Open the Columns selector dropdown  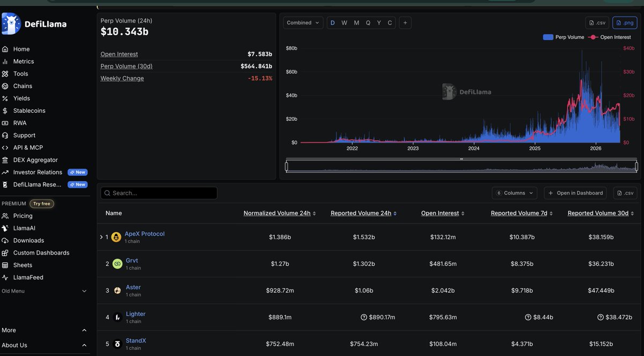point(515,193)
